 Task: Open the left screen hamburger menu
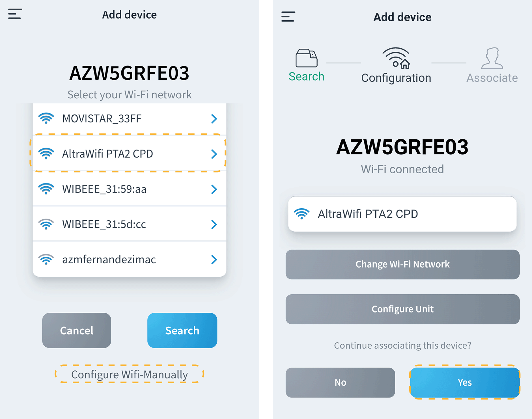(x=15, y=14)
